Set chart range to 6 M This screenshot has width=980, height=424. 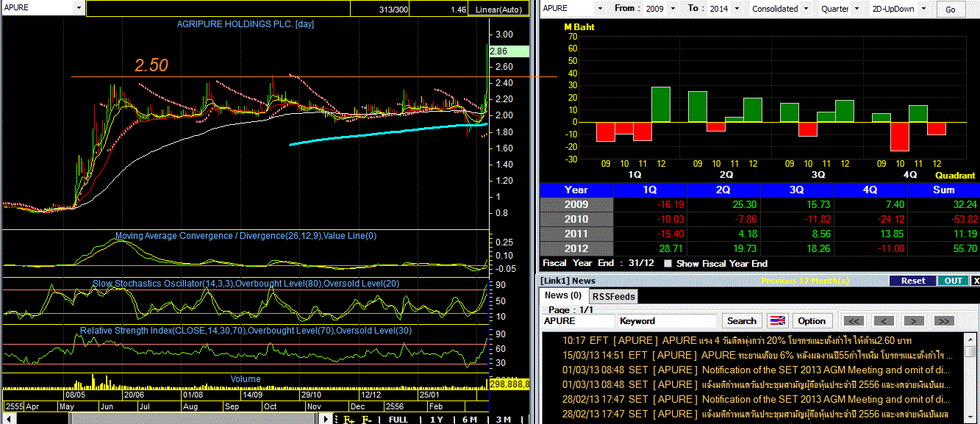(x=469, y=419)
